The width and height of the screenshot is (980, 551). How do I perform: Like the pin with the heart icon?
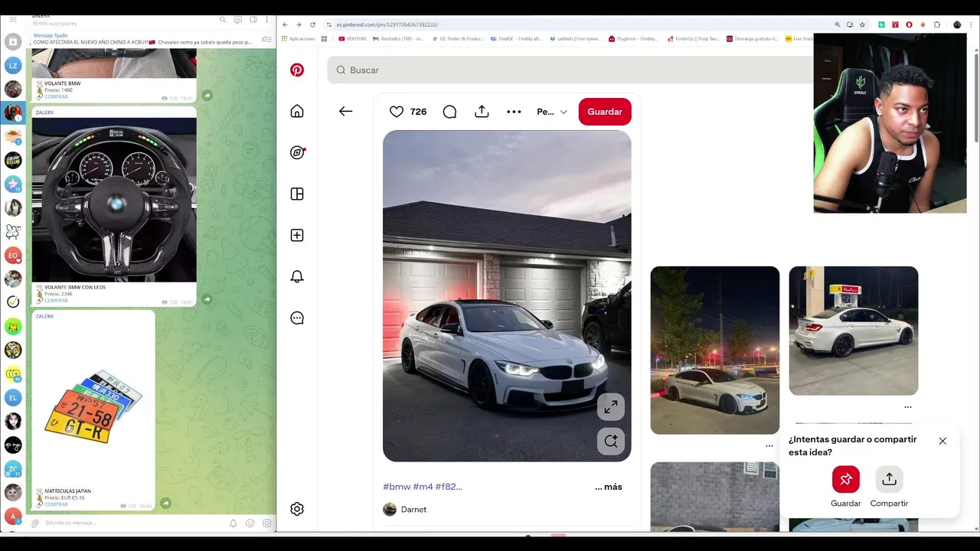coord(397,112)
